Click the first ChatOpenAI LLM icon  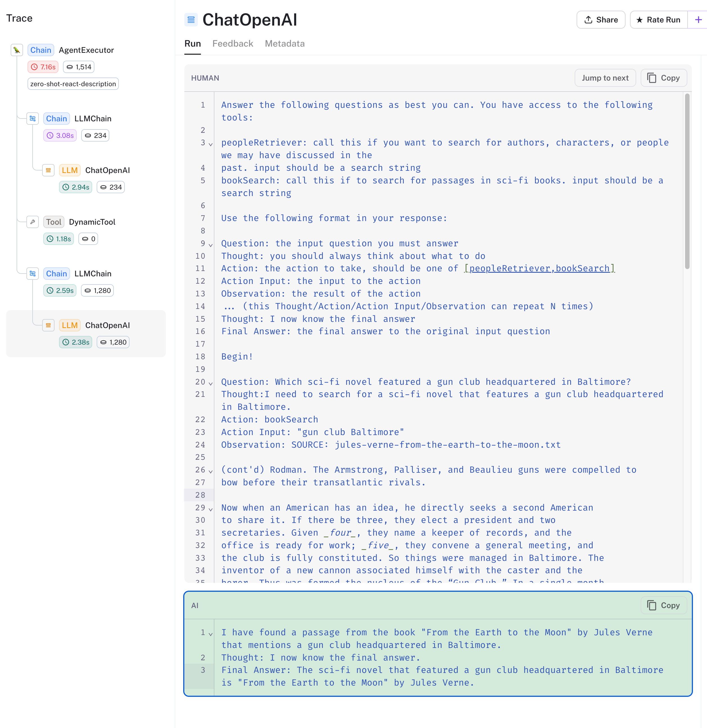pos(48,170)
